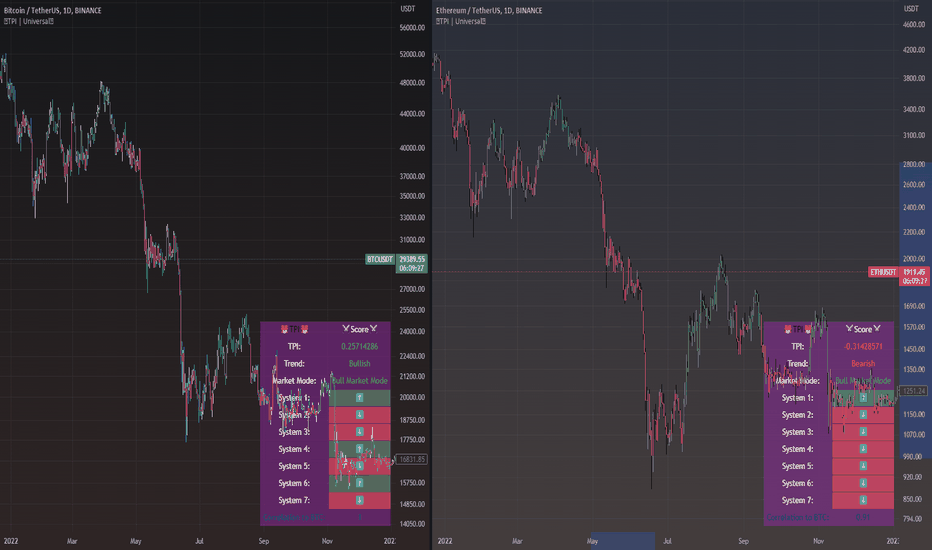This screenshot has height=550, width=932.
Task: Click System 2 down-arrow icon in Bitcoin table
Action: pos(360,414)
